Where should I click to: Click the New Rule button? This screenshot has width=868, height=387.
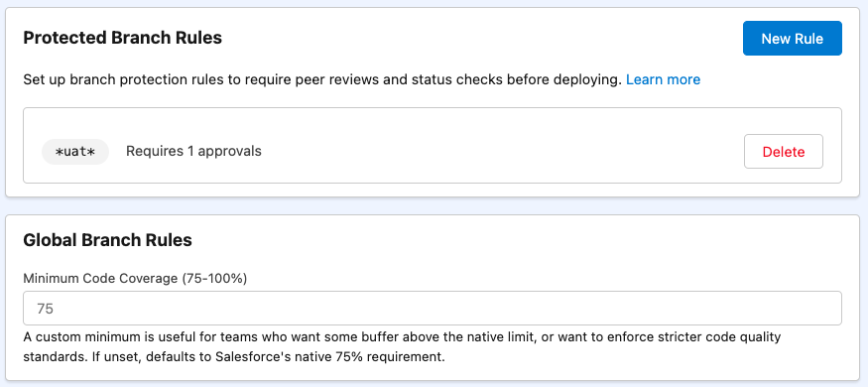[x=793, y=38]
